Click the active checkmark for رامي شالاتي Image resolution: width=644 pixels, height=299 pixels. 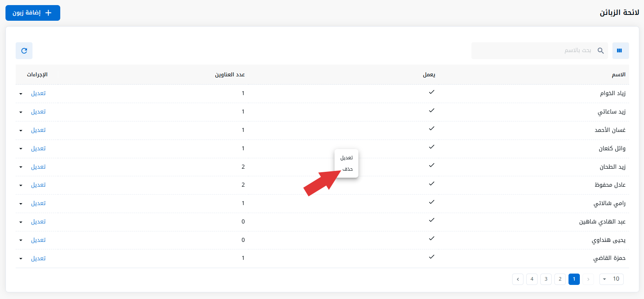coord(432,202)
